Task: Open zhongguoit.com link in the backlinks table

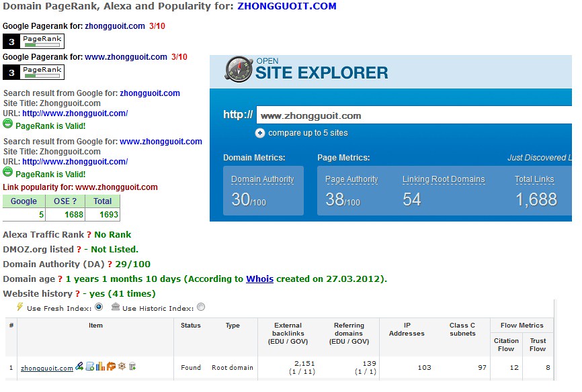Action: click(47, 368)
